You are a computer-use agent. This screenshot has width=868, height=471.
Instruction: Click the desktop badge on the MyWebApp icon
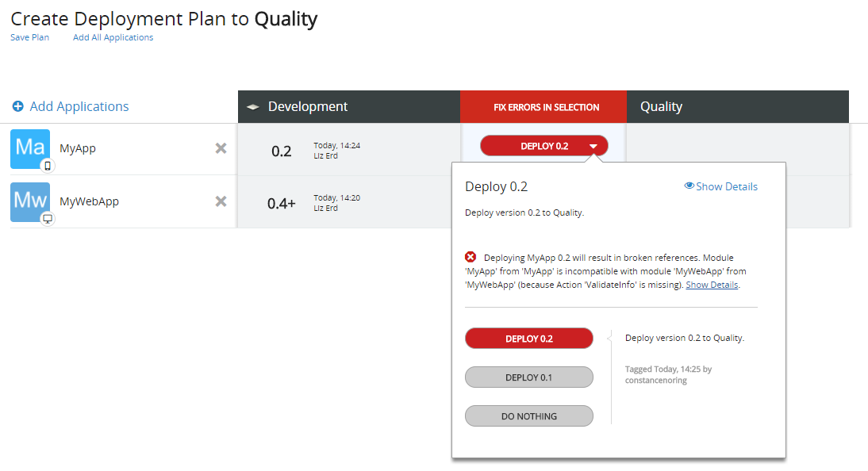(46, 218)
